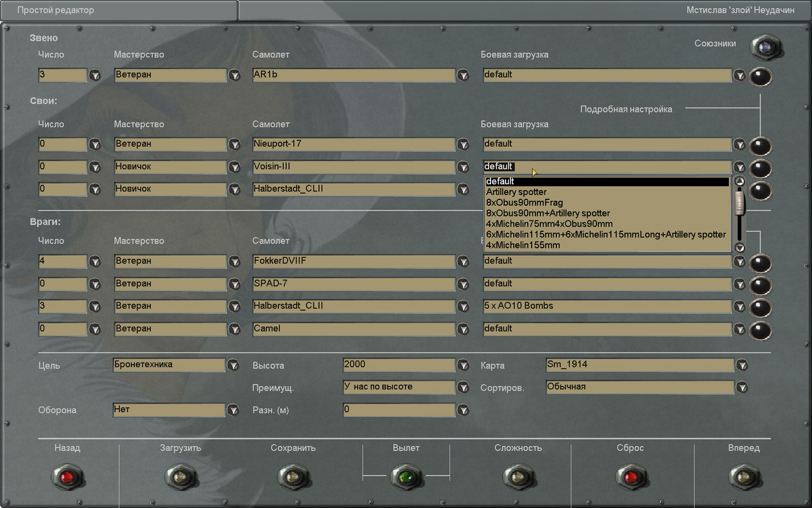
Task: Click the Простой редактор title text
Action: click(55, 10)
